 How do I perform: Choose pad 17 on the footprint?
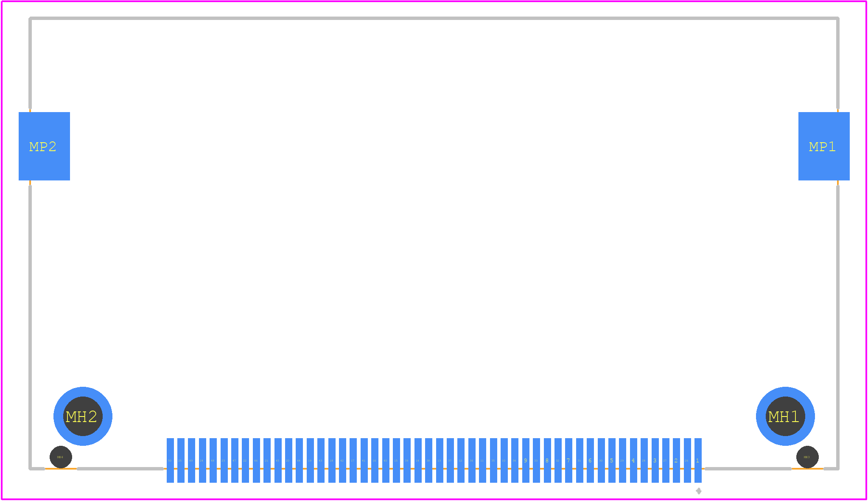353,460
